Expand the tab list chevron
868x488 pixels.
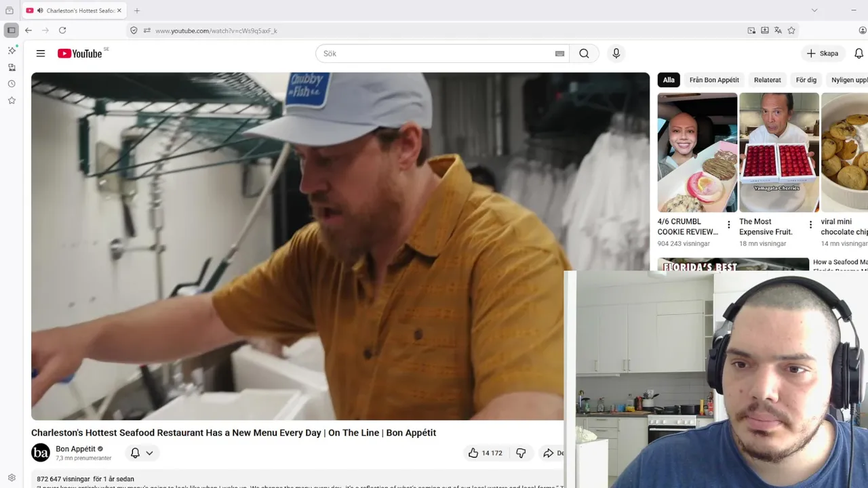814,10
